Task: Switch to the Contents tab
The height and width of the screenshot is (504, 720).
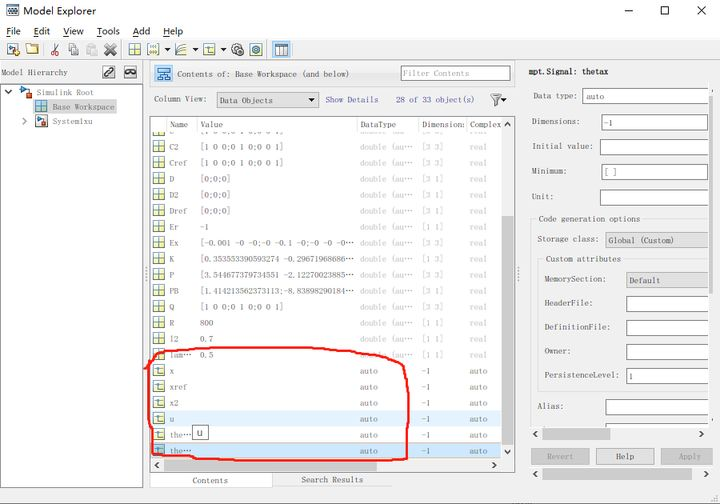Action: click(210, 480)
